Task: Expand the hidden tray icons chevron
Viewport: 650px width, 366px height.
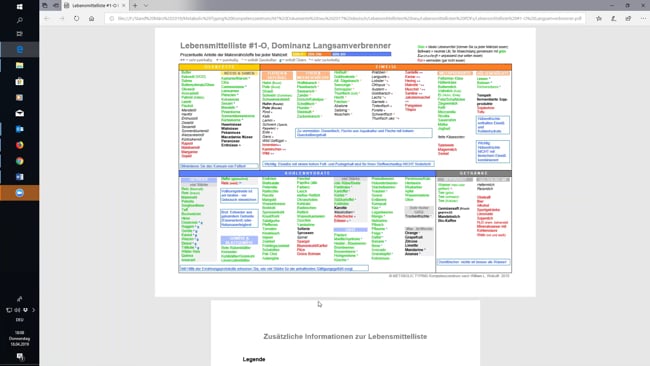Action: pyautogui.click(x=34, y=310)
